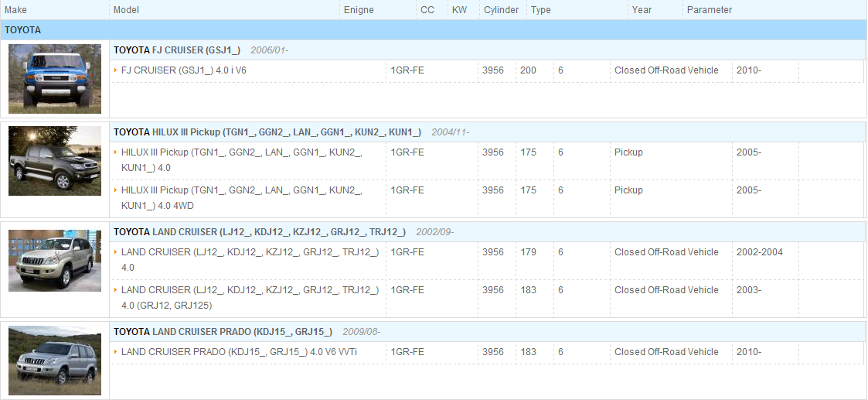
Task: Click the CC column header
Action: [x=427, y=10]
